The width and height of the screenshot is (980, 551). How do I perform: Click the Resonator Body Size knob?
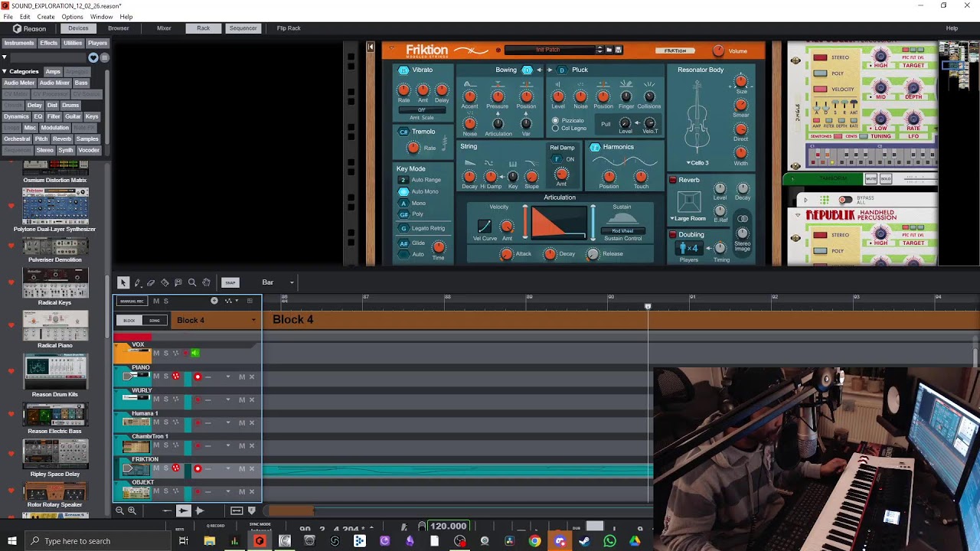pos(740,81)
